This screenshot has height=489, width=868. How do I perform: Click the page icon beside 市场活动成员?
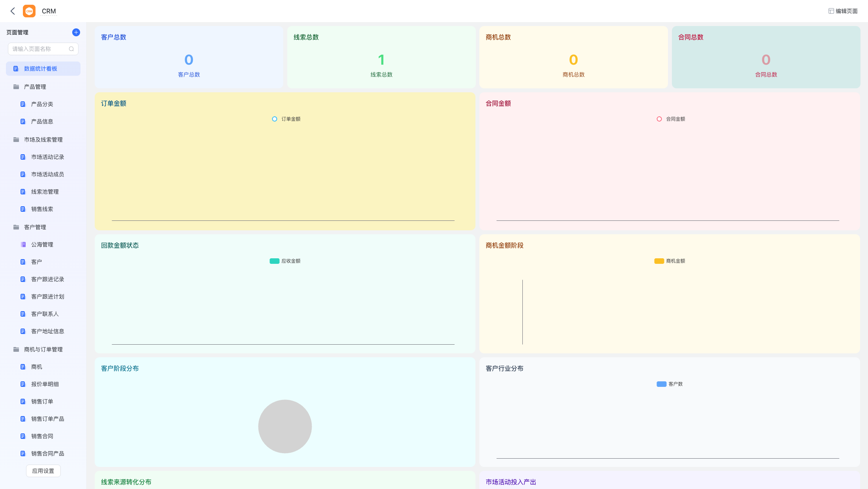23,174
